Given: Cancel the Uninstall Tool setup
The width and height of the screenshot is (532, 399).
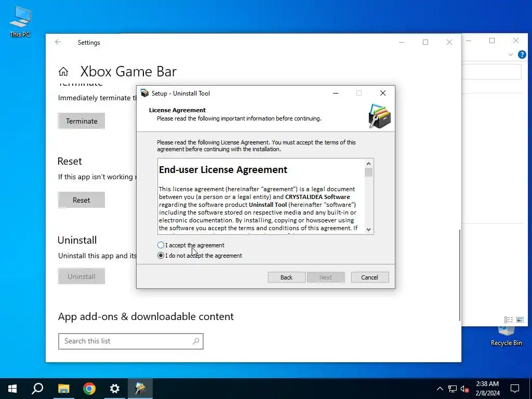Looking at the screenshot, I should point(370,277).
